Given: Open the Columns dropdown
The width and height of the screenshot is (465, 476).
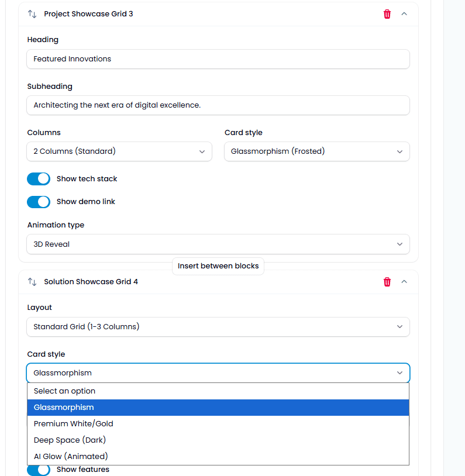Looking at the screenshot, I should point(119,151).
